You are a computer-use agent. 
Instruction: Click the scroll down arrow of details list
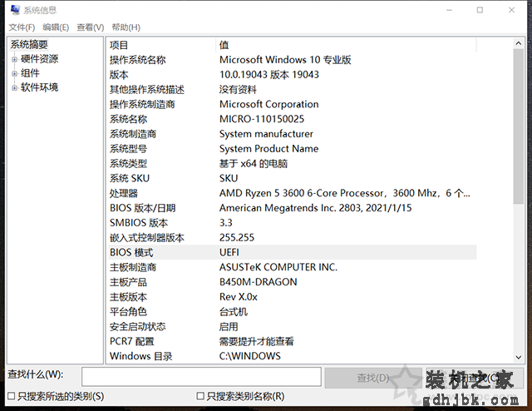(x=518, y=357)
